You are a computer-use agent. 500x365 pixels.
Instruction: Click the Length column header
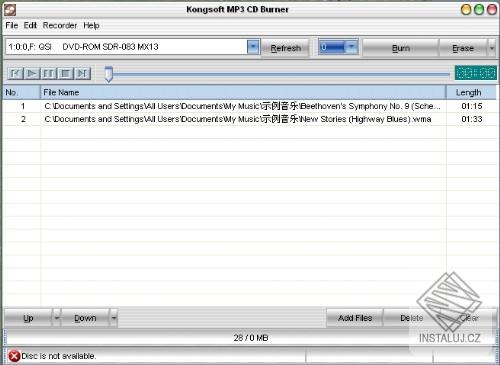[x=471, y=92]
